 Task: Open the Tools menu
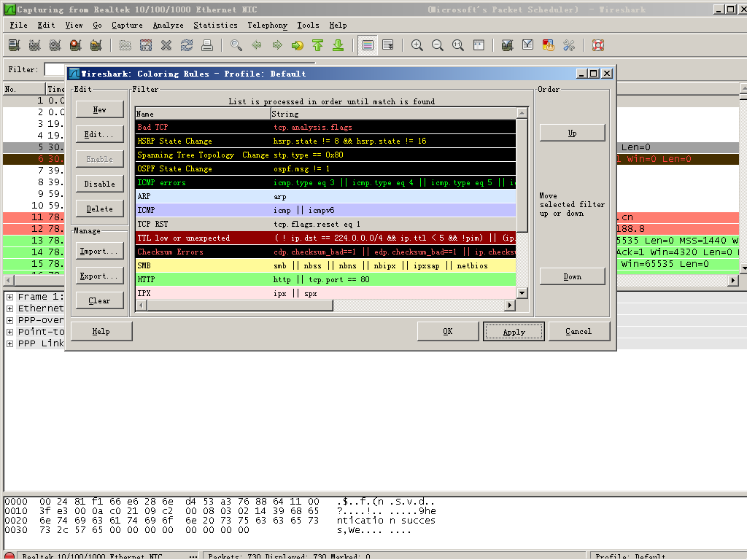pyautogui.click(x=309, y=26)
